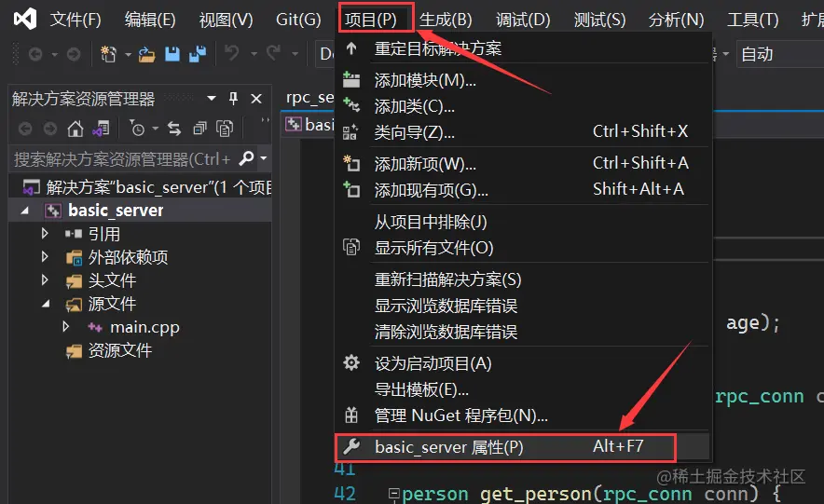Viewport: 824px width, 504px height.
Task: Expand the 头文件 folder
Action: tap(45, 279)
